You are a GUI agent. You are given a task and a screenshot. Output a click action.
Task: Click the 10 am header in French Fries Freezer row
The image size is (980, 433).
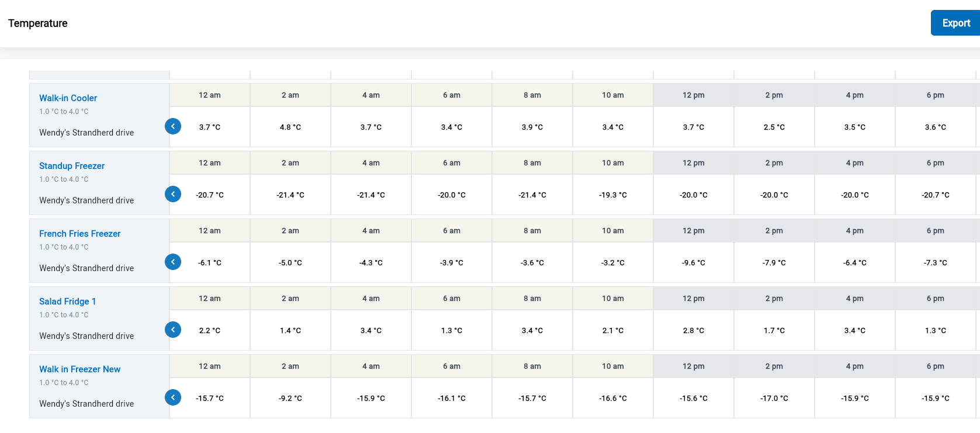tap(613, 230)
